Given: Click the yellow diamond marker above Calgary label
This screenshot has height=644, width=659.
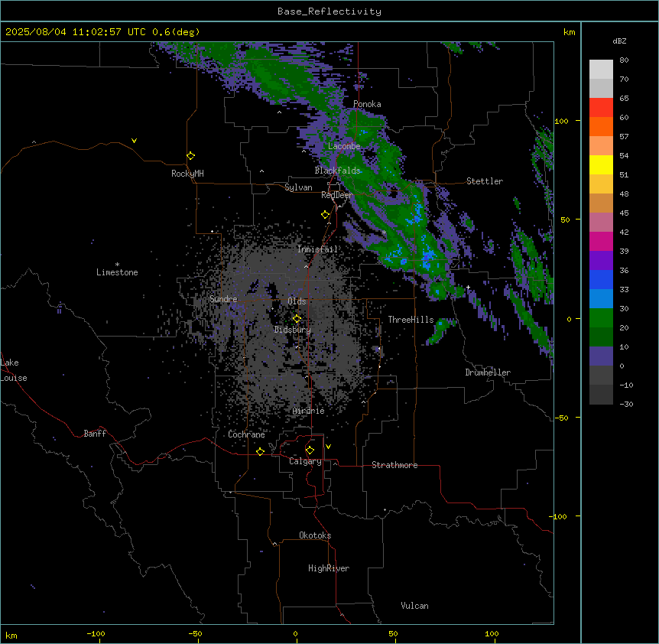Looking at the screenshot, I should 310,450.
